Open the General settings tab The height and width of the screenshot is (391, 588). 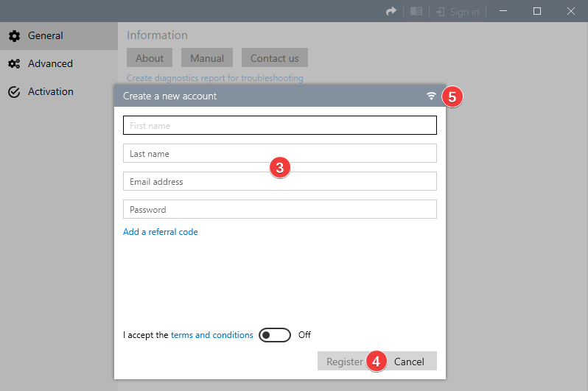pos(59,36)
